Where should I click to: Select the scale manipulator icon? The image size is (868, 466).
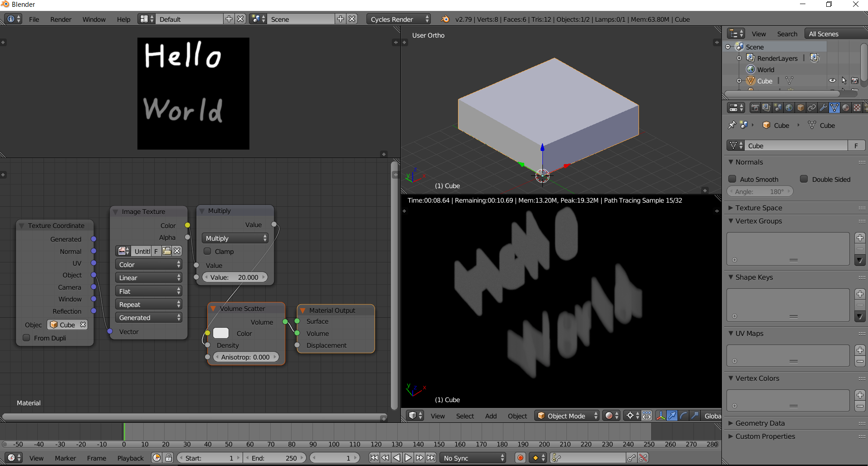pyautogui.click(x=695, y=416)
